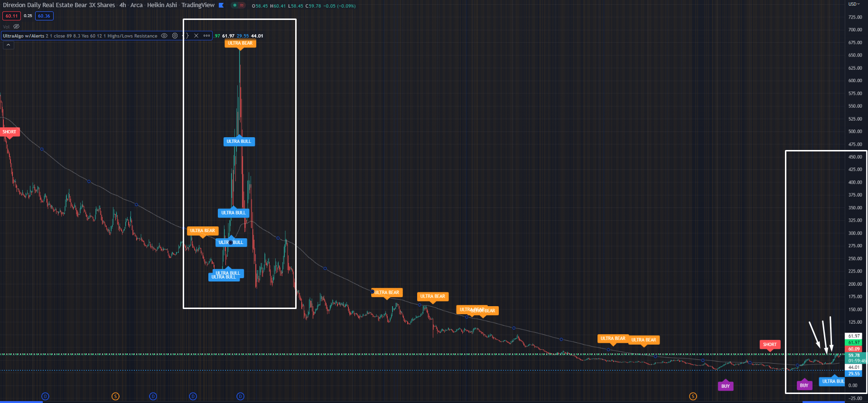The height and width of the screenshot is (403, 868).
Task: Click the H60.41 high value
Action: pos(278,6)
